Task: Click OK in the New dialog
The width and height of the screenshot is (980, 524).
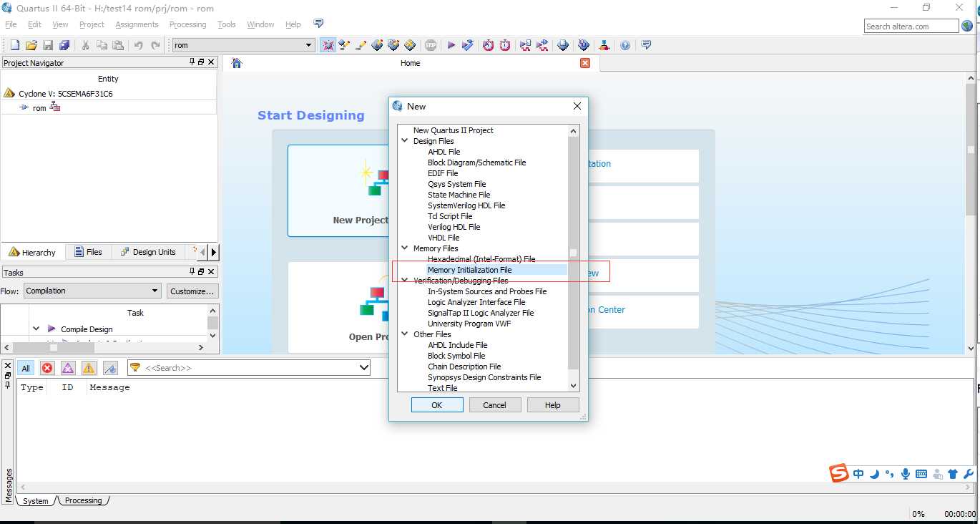Action: (436, 405)
